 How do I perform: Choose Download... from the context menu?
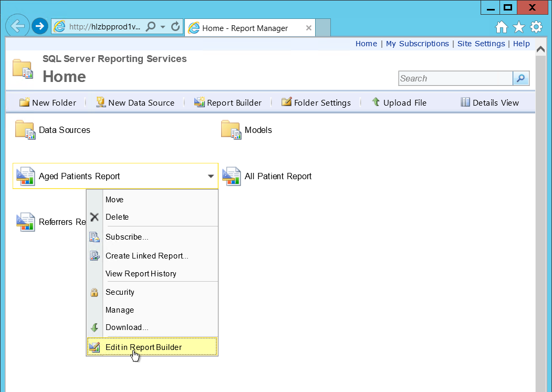[x=152, y=327]
